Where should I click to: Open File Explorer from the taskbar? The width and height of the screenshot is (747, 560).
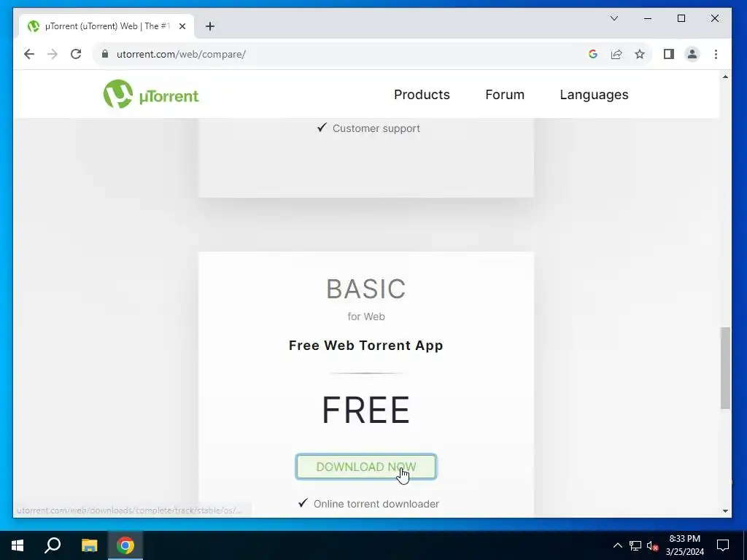click(89, 545)
